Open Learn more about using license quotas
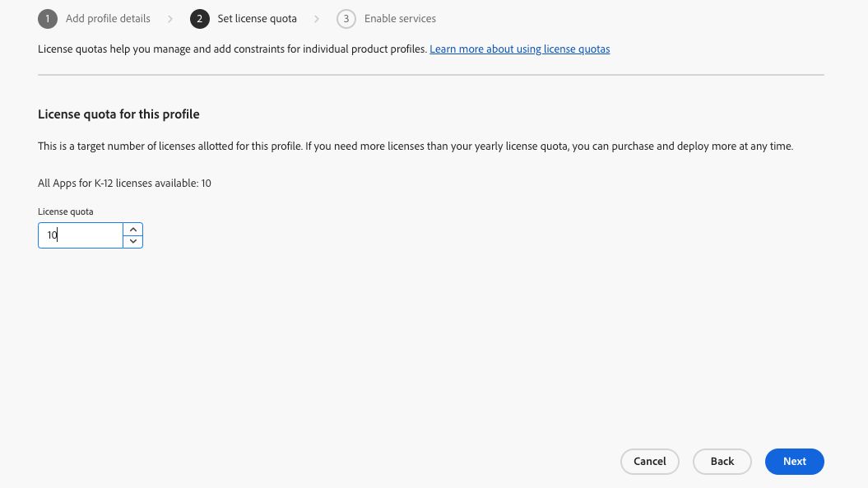This screenshot has height=488, width=868. click(520, 49)
